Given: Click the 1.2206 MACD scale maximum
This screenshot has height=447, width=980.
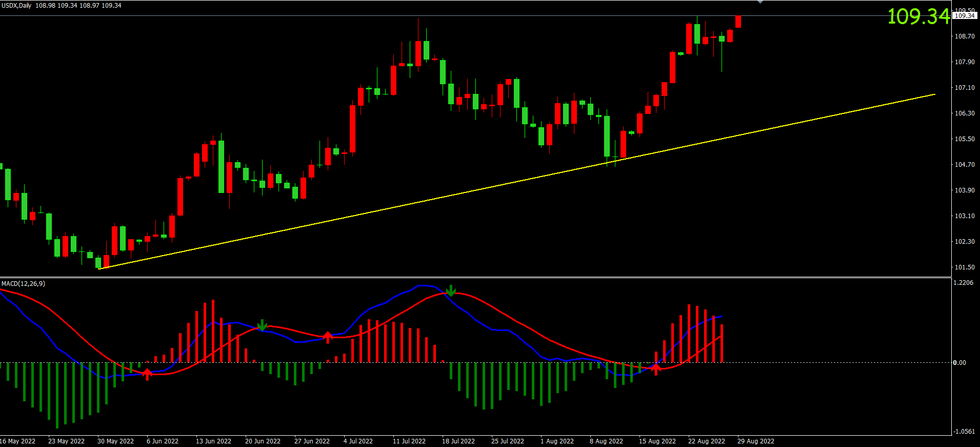Looking at the screenshot, I should [963, 283].
